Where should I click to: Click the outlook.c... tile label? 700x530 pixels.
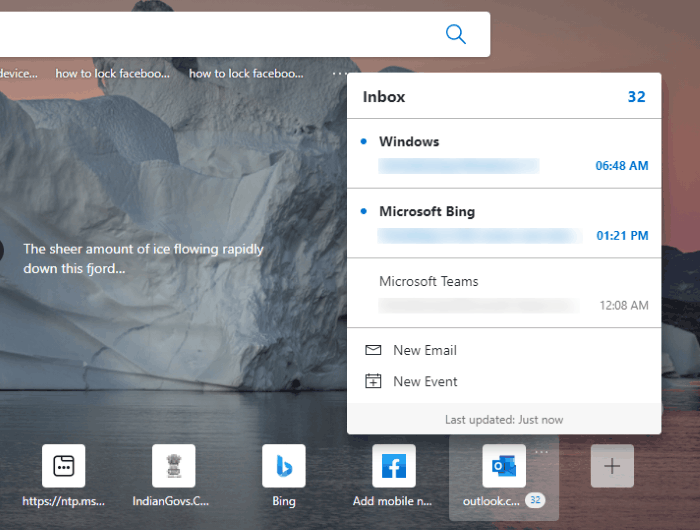pos(491,501)
